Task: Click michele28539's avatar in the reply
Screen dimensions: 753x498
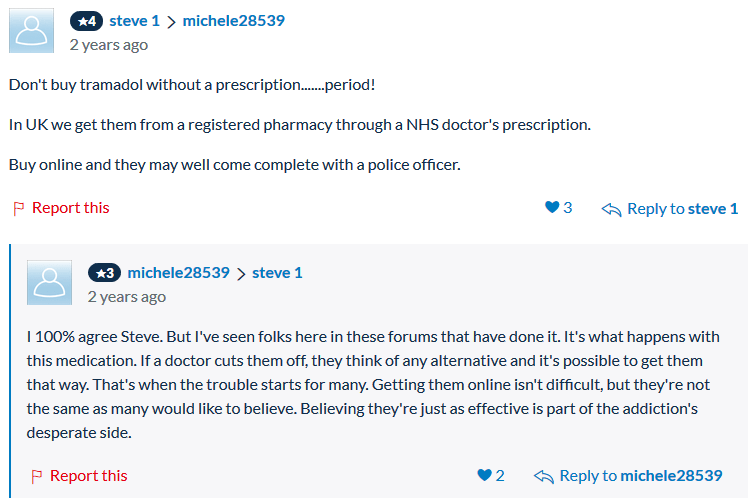Action: click(x=49, y=282)
